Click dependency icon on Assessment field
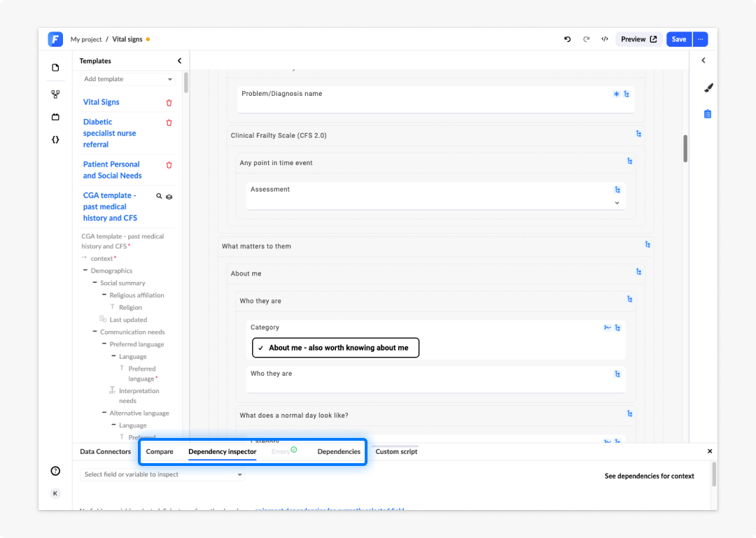 point(617,190)
